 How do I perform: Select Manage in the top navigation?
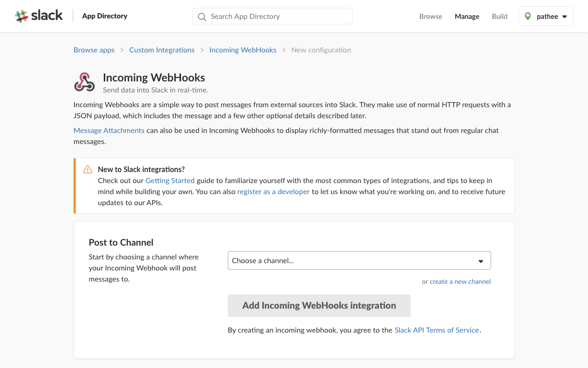(x=467, y=16)
